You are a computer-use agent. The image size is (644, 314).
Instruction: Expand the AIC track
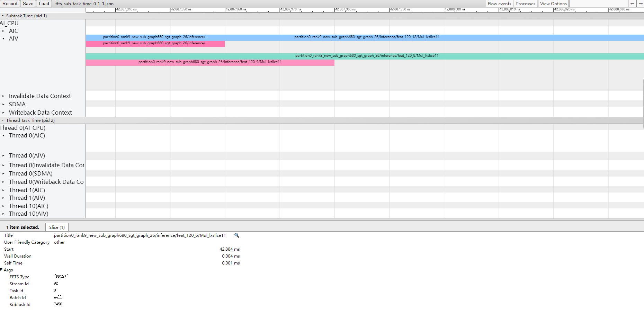tap(3, 31)
